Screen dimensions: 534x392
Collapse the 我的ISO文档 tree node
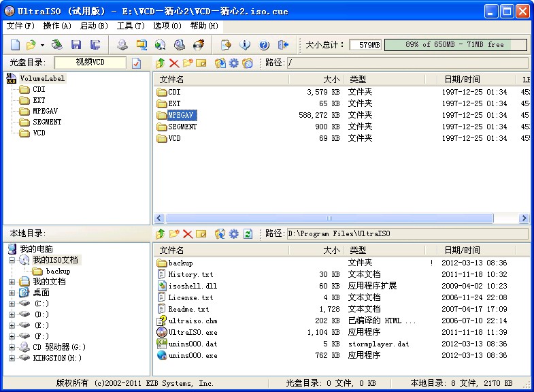coord(12,260)
